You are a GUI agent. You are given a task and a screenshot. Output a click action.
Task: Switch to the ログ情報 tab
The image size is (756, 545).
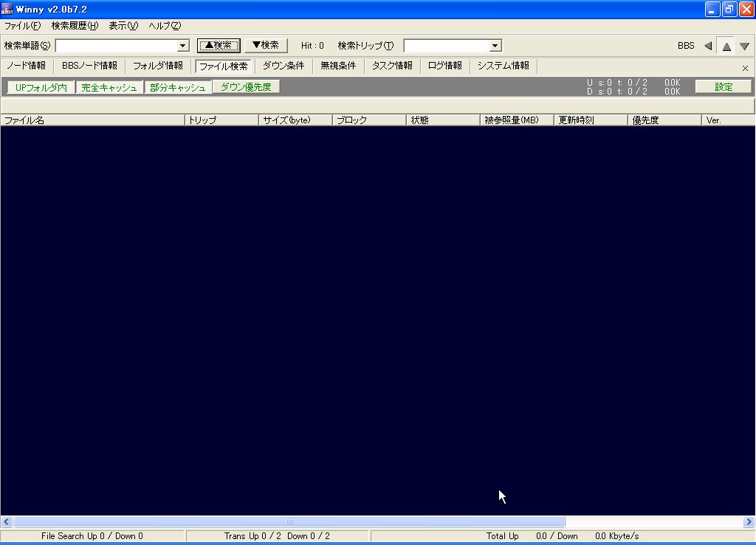click(444, 66)
